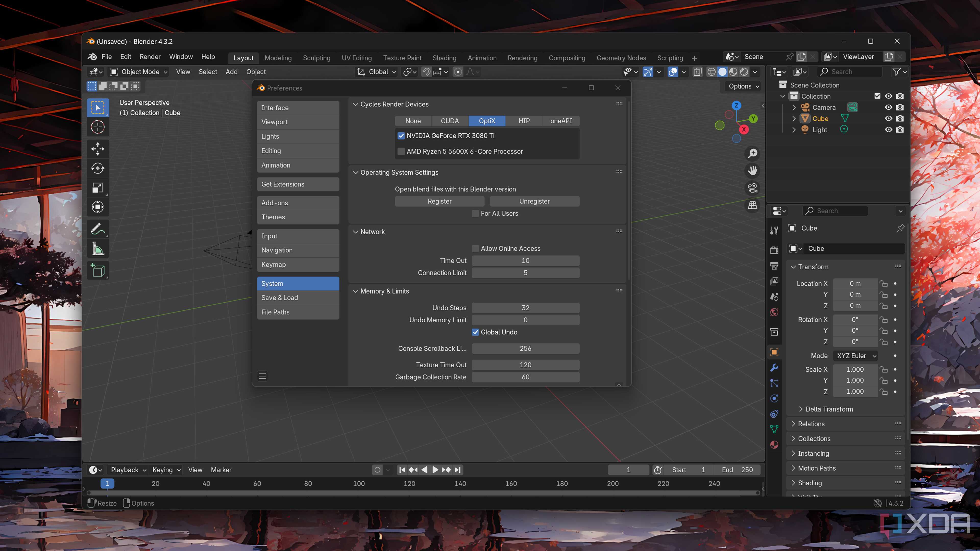The image size is (980, 551).
Task: Select the Measure tool
Action: pos(98,249)
